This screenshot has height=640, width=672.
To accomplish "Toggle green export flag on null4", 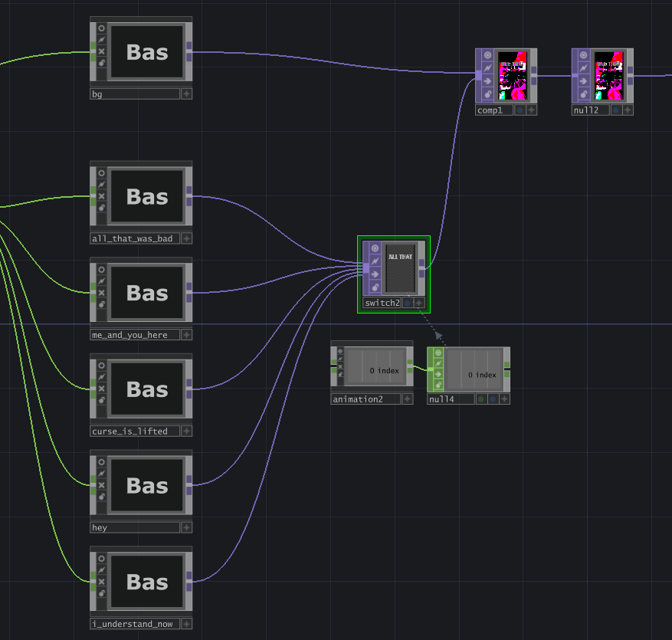I will [x=481, y=399].
